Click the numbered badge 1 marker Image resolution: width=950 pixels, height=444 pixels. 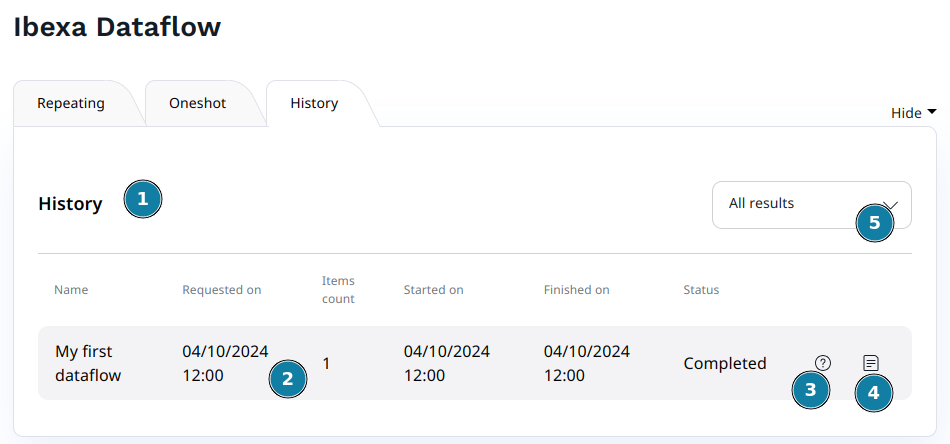[143, 199]
